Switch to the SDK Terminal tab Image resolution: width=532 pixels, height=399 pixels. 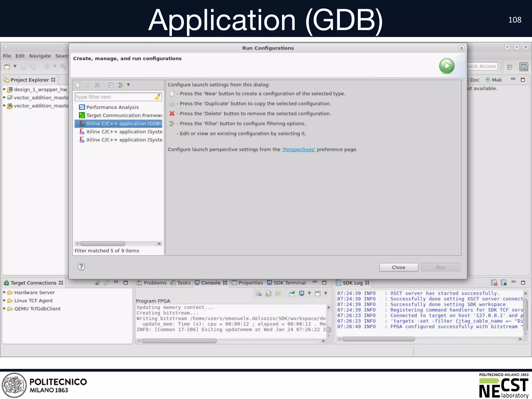click(x=287, y=283)
